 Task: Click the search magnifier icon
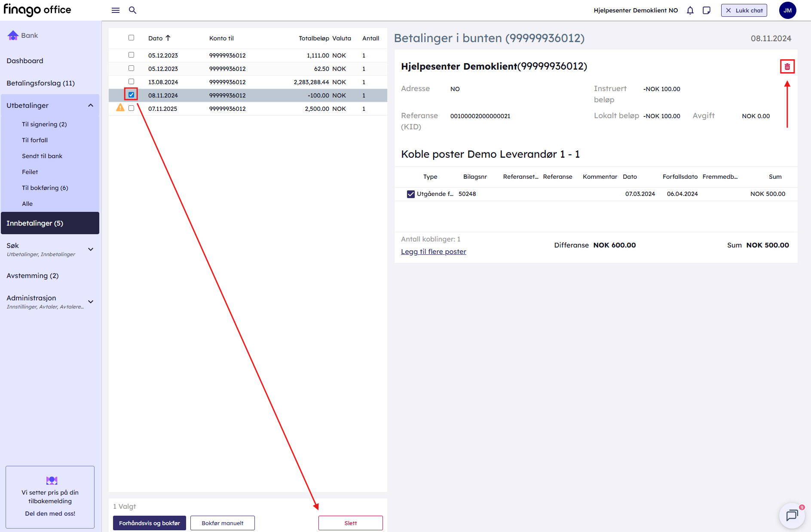pos(132,10)
